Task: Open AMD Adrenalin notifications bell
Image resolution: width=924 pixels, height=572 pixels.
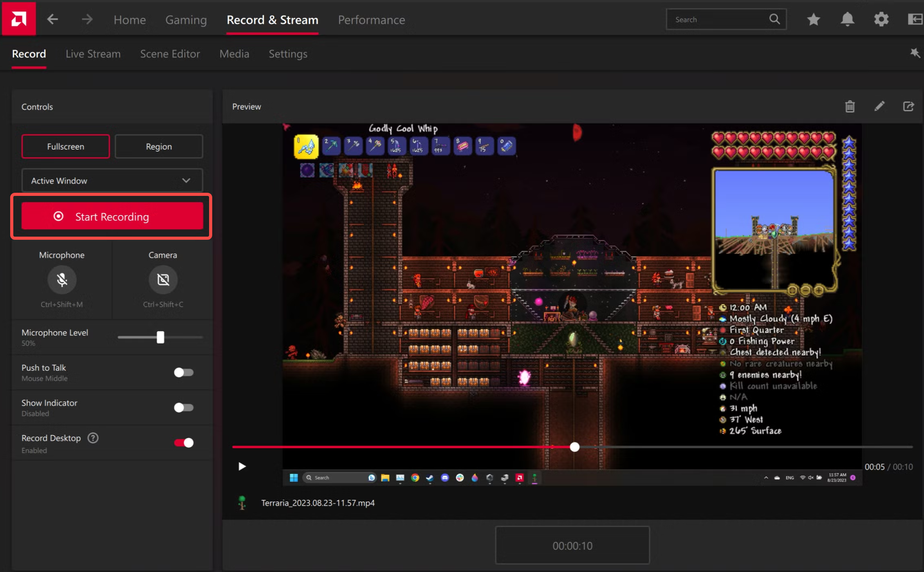Action: coord(848,19)
